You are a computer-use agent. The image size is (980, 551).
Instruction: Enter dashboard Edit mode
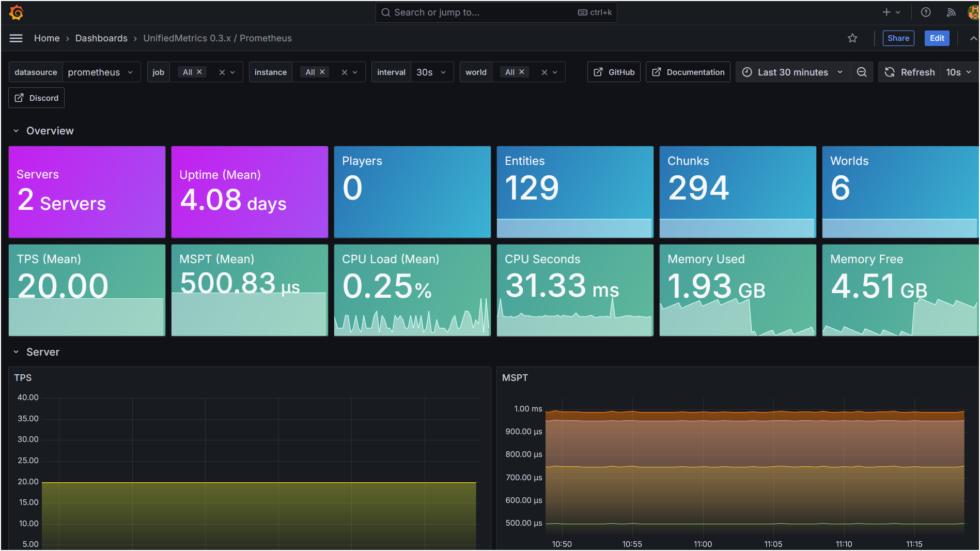[x=937, y=38]
